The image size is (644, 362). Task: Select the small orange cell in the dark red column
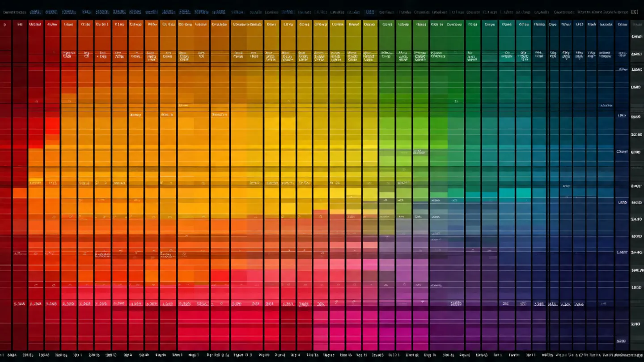(20, 193)
